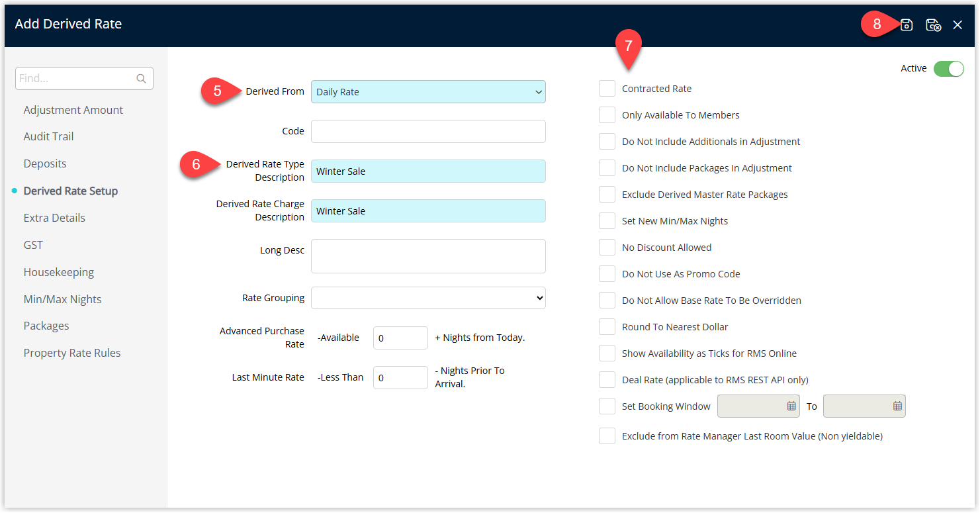Screen dimensions: 980x513
Task: Click Last Minute Rate nights field
Action: pyautogui.click(x=400, y=377)
